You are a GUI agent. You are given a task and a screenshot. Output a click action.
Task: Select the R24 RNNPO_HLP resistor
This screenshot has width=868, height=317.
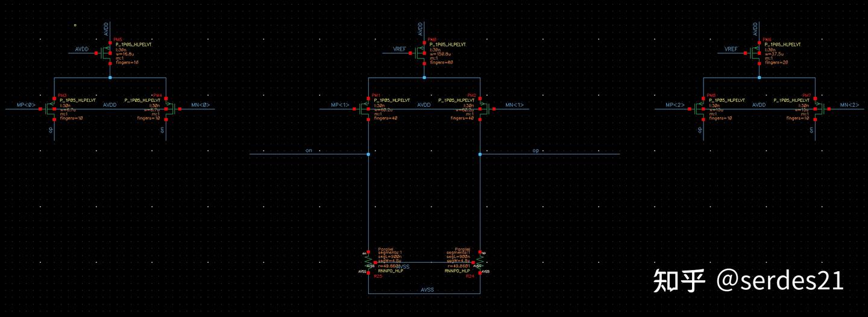click(x=480, y=262)
